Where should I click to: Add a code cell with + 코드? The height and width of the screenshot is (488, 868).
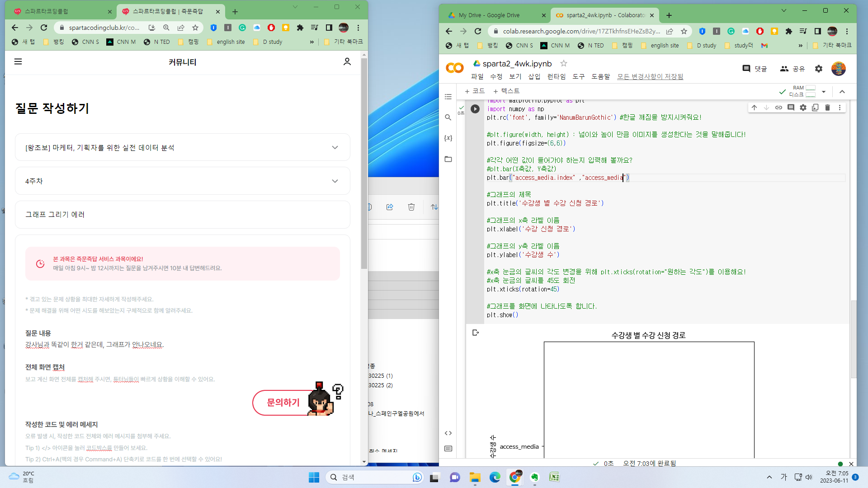475,91
